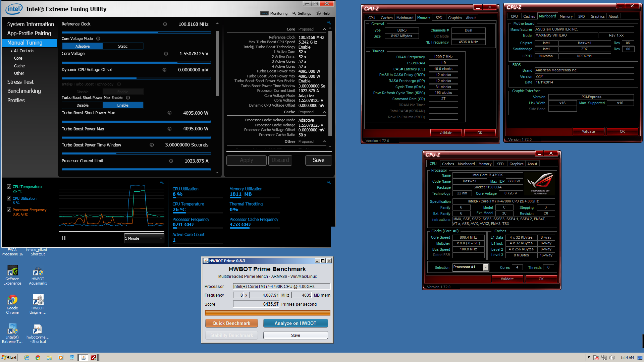Select Manual Tuning in sidebar
This screenshot has height=362, width=644.
pos(30,43)
